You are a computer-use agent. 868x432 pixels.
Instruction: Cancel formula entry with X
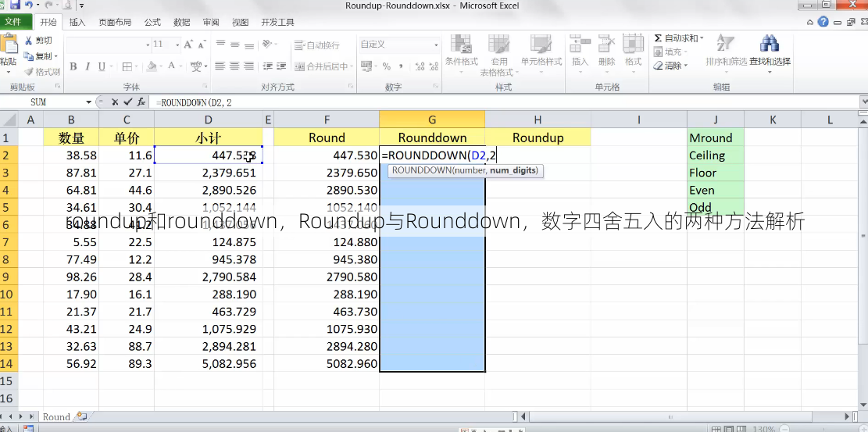[x=115, y=102]
